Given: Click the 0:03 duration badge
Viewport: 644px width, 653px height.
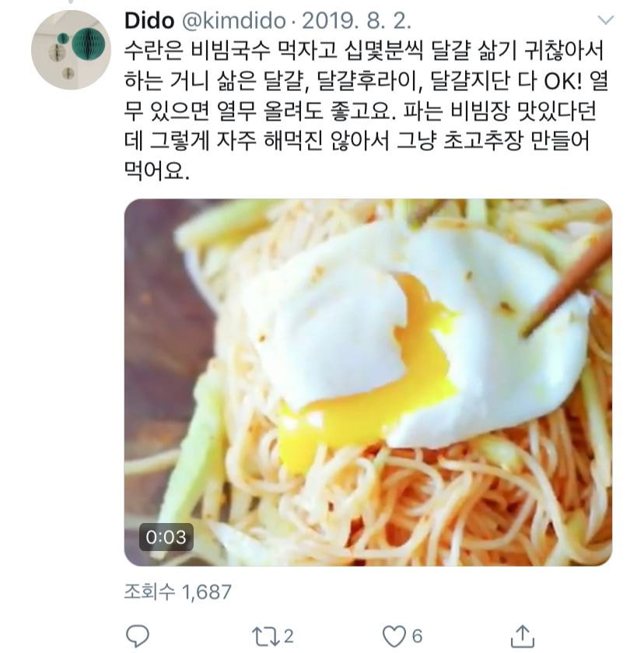Looking at the screenshot, I should click(x=166, y=537).
